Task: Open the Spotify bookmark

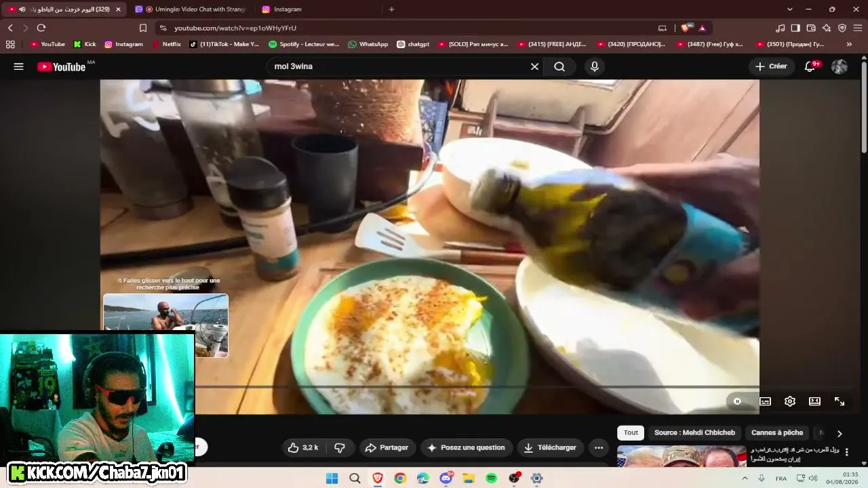Action: click(x=304, y=44)
